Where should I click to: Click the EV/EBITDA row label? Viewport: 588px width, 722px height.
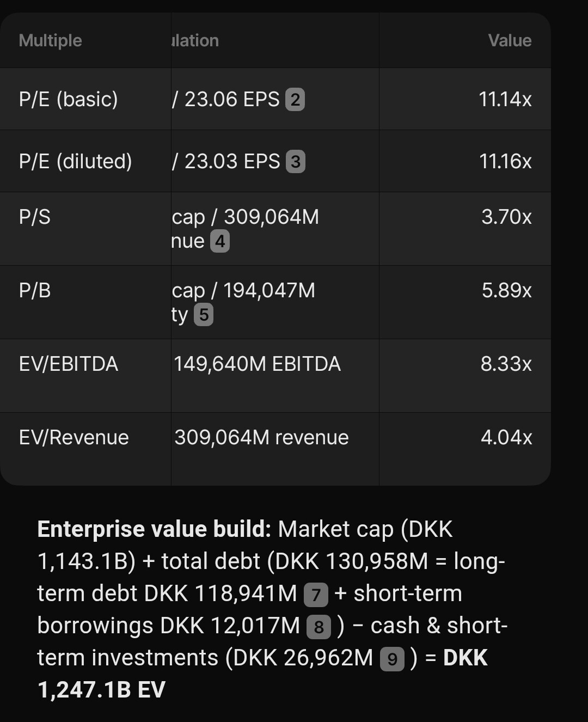69,364
